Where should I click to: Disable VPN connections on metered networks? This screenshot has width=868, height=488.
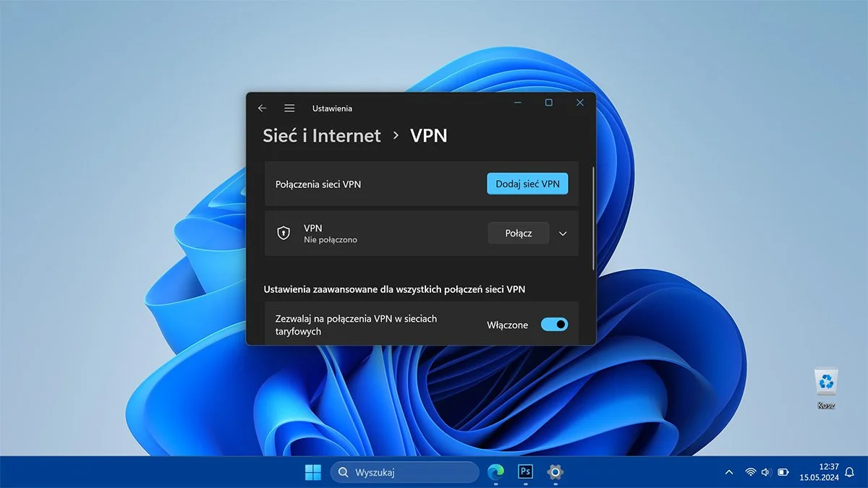click(554, 324)
